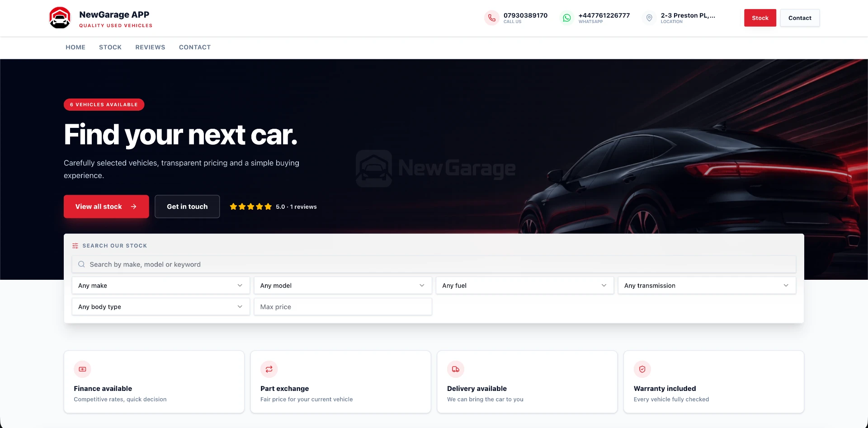Viewport: 868px width, 428px height.
Task: Click the keyword search input field
Action: pyautogui.click(x=434, y=264)
